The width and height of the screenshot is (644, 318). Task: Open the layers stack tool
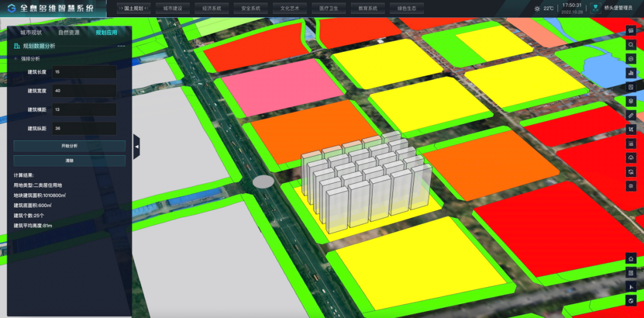631,101
